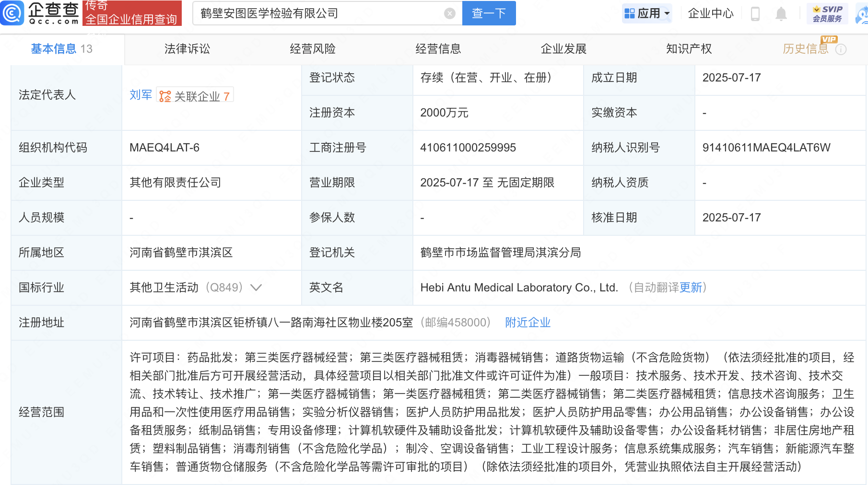The height and width of the screenshot is (485, 868).
Task: Select registration number 410611000259995
Action: point(468,148)
